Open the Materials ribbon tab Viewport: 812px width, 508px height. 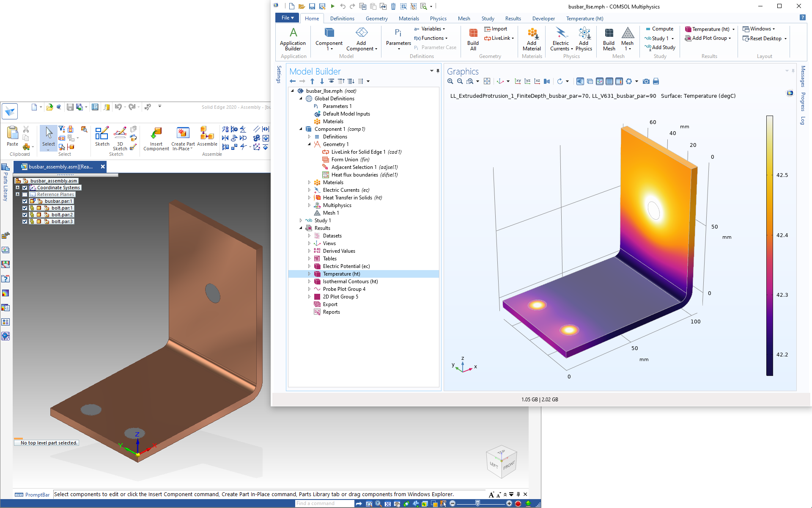(409, 19)
